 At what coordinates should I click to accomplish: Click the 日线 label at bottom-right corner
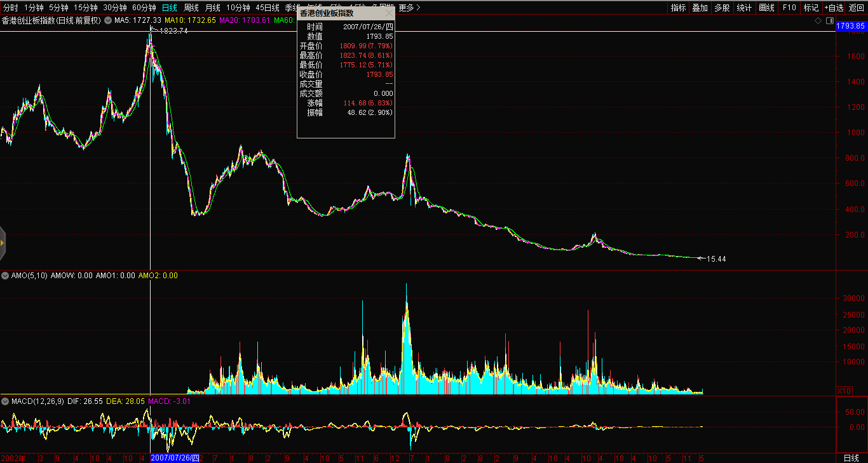(x=851, y=458)
